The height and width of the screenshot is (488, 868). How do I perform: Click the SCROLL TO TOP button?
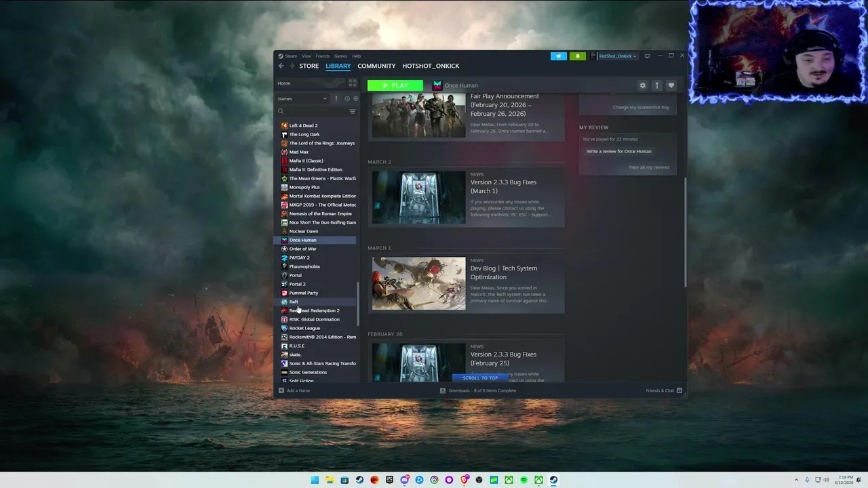click(480, 378)
